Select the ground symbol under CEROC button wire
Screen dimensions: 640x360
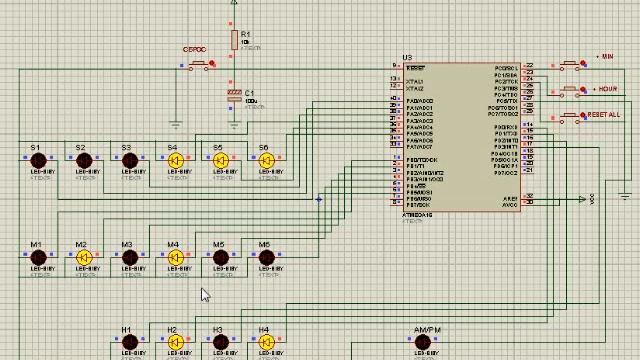(176, 125)
